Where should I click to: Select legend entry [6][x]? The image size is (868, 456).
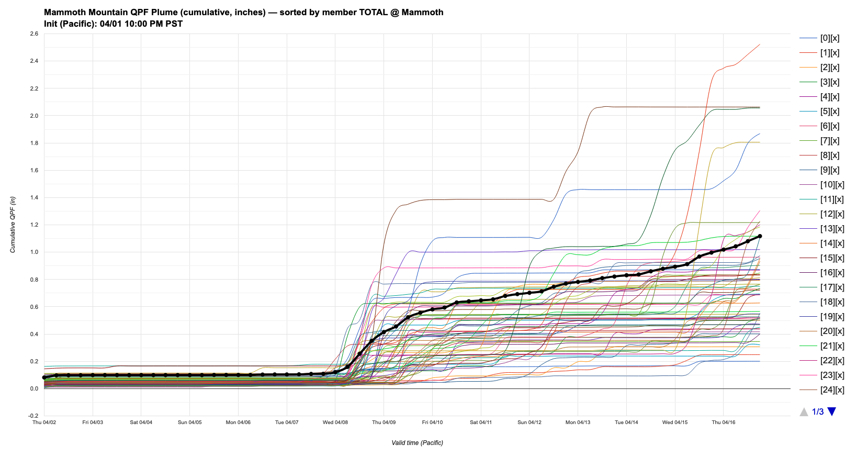(819, 126)
